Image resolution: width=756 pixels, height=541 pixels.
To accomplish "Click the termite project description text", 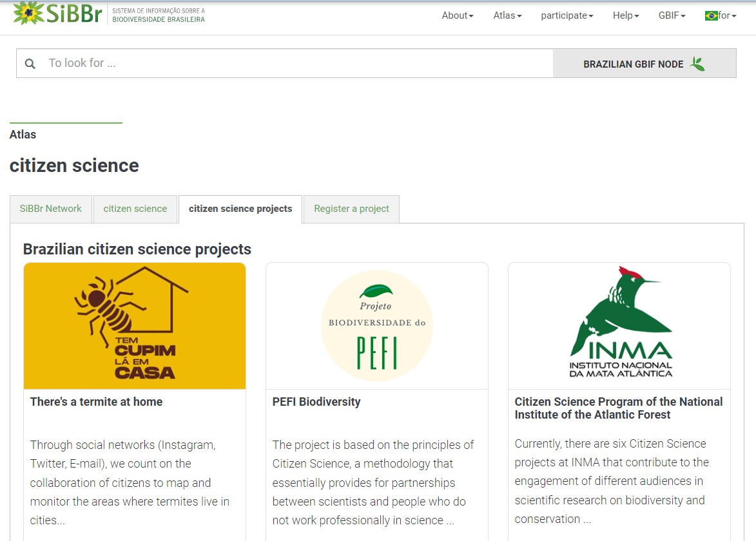I will 130,482.
